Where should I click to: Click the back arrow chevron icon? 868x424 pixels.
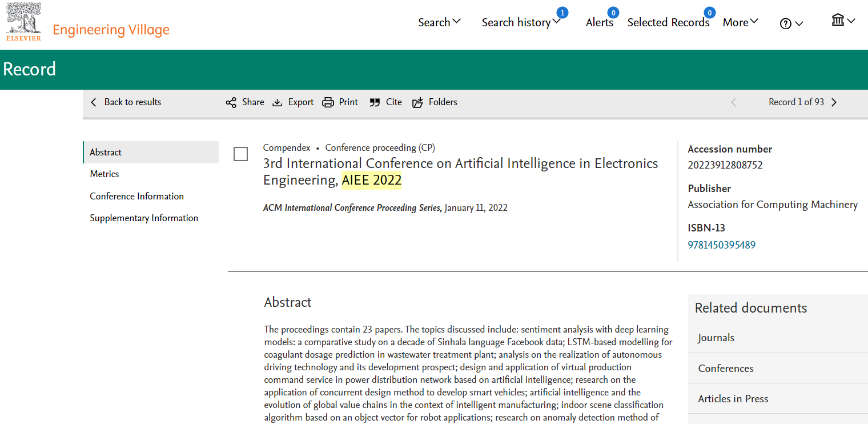(94, 102)
